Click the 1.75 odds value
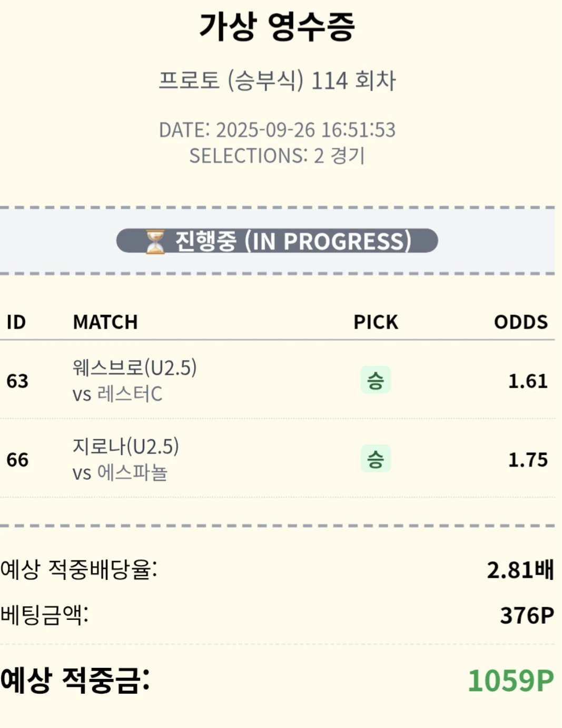562x728 pixels. (527, 460)
